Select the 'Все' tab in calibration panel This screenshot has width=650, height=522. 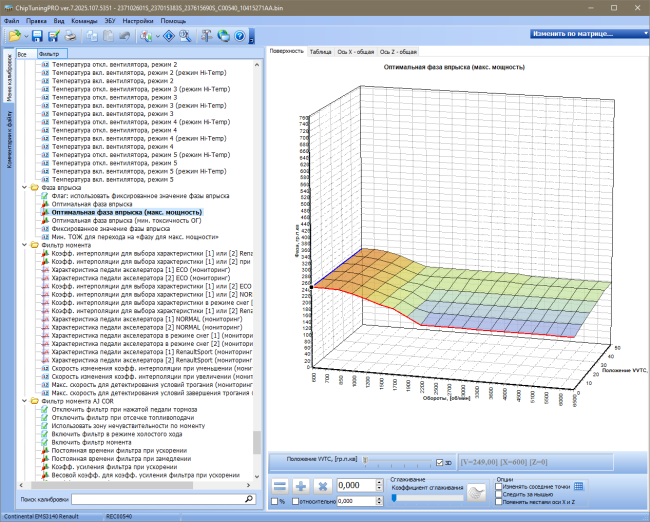point(27,54)
